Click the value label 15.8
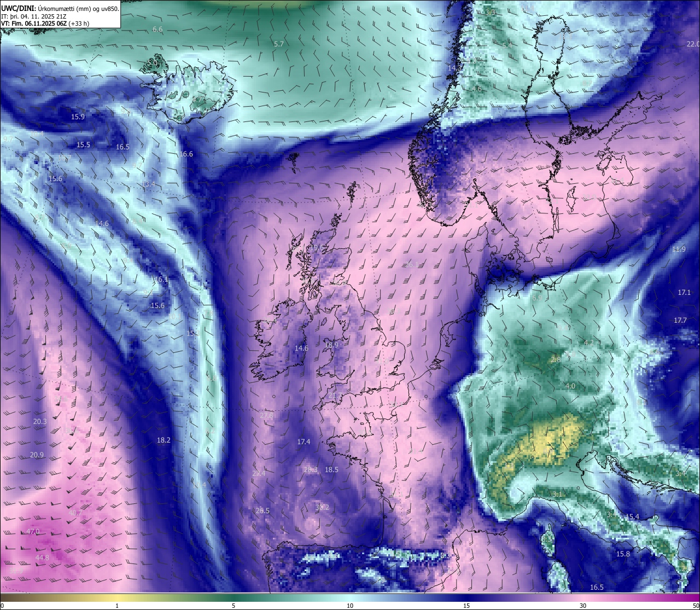 tap(623, 554)
